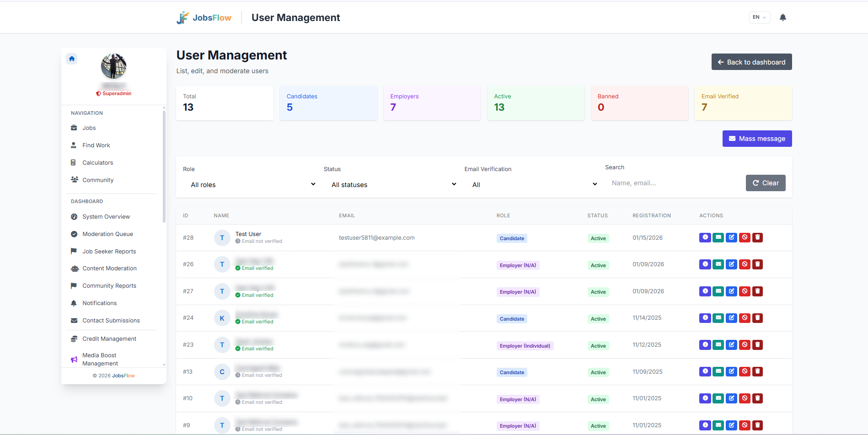
Task: Select the edit pencil icon for user #28
Action: [731, 237]
